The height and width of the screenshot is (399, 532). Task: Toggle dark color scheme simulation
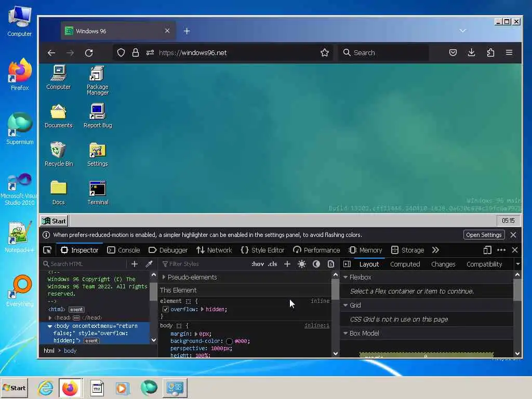(x=316, y=264)
